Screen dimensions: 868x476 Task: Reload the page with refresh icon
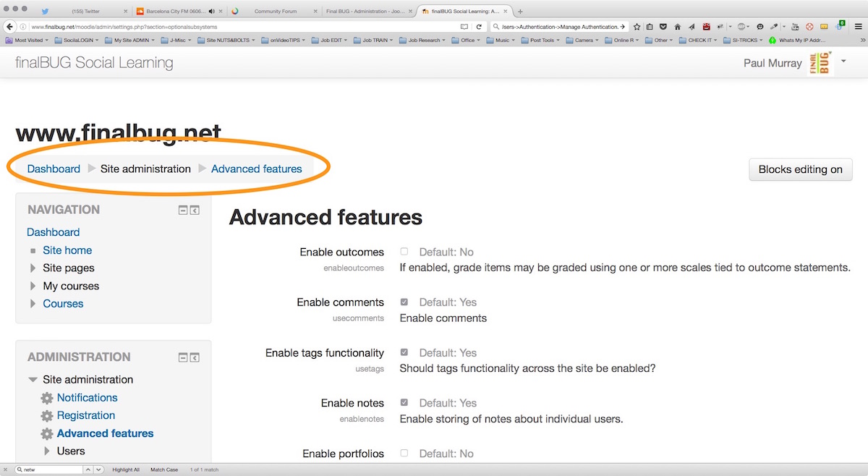coord(479,27)
